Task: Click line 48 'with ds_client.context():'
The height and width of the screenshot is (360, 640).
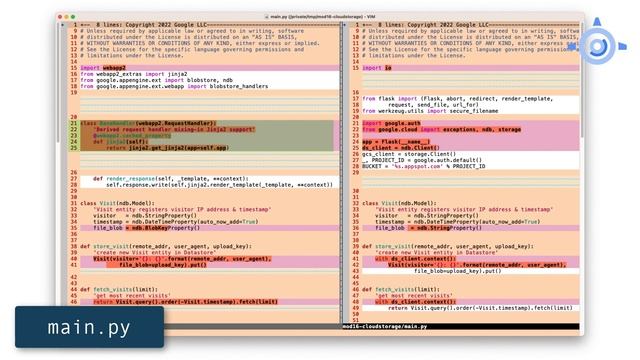Action: pos(416,302)
